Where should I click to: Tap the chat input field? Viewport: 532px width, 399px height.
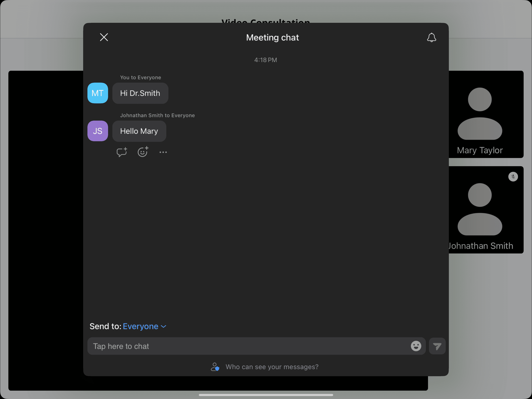click(x=248, y=346)
